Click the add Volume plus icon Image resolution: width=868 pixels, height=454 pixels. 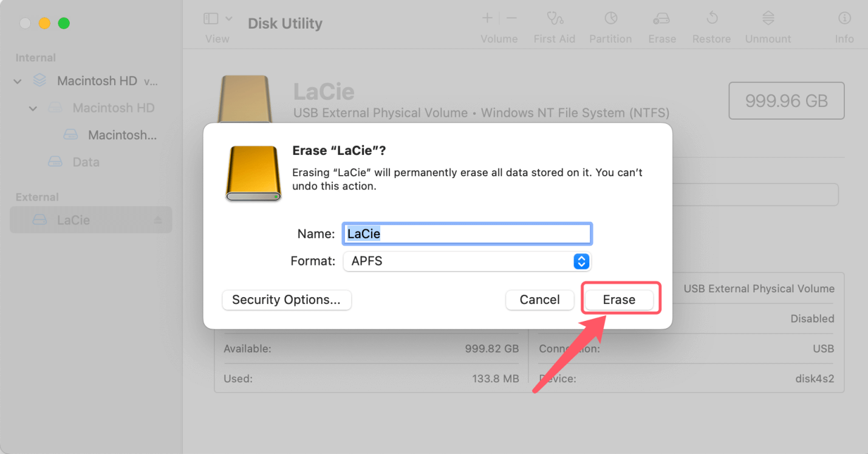pos(487,18)
